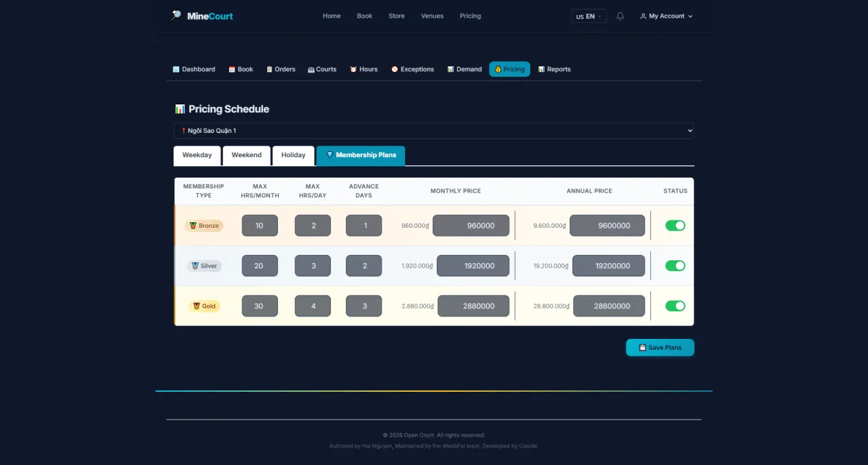The image size is (868, 465).
Task: Click the 19.200.000₫ formatted price label
Action: click(551, 266)
